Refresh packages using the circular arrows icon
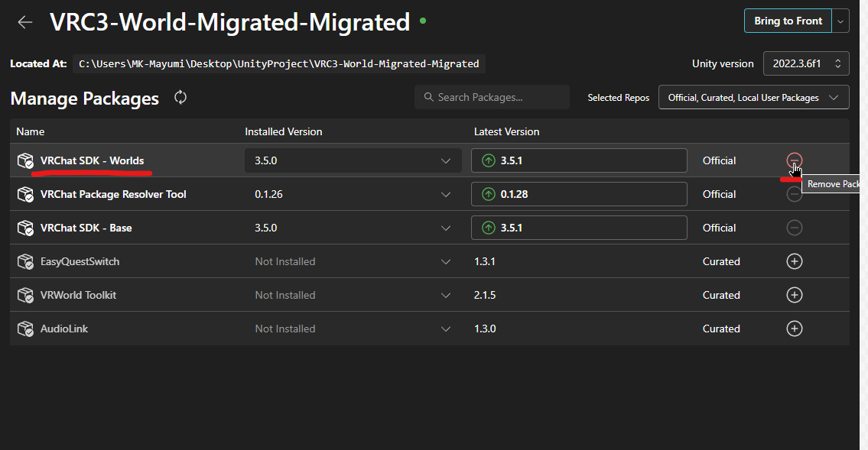 (x=180, y=97)
